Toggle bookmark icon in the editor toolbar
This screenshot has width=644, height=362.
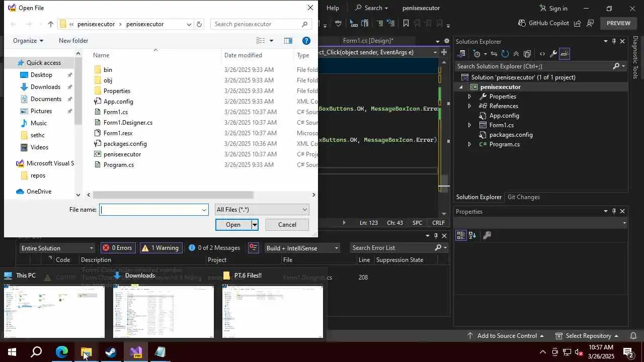406,23
